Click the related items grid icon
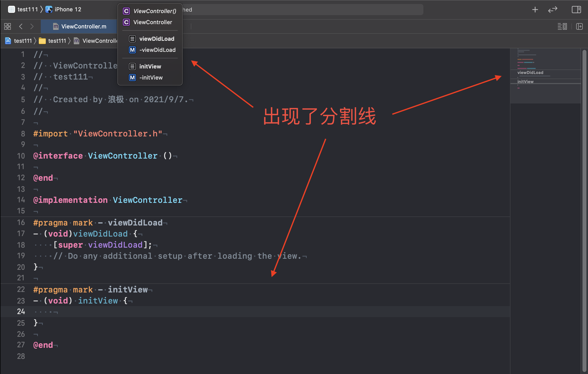588x374 pixels. pos(8,26)
